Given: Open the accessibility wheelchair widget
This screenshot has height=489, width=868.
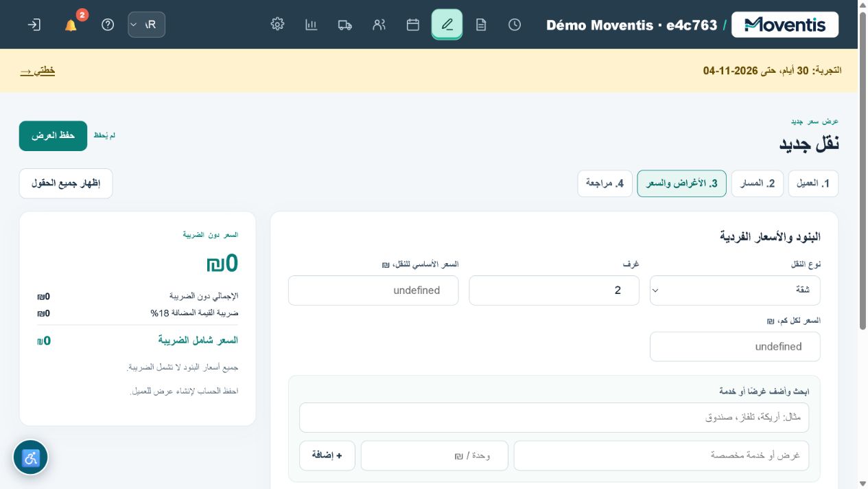Looking at the screenshot, I should (x=31, y=457).
